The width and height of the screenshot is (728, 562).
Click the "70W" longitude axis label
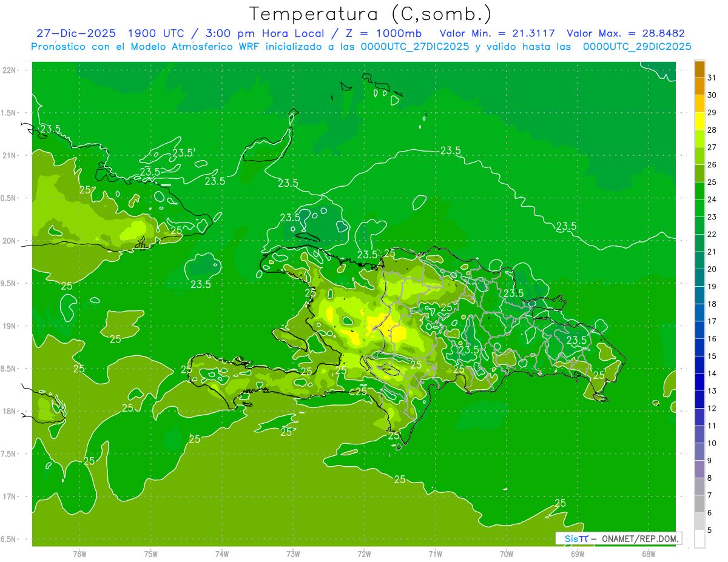(x=507, y=554)
